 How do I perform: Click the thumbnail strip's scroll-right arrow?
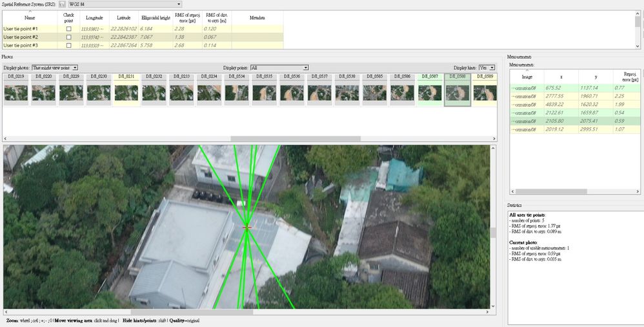(x=494, y=139)
